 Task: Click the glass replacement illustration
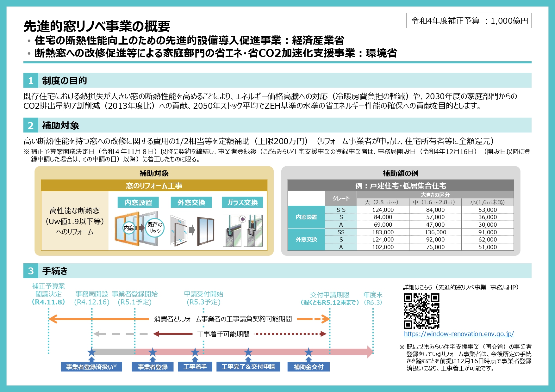242,230
